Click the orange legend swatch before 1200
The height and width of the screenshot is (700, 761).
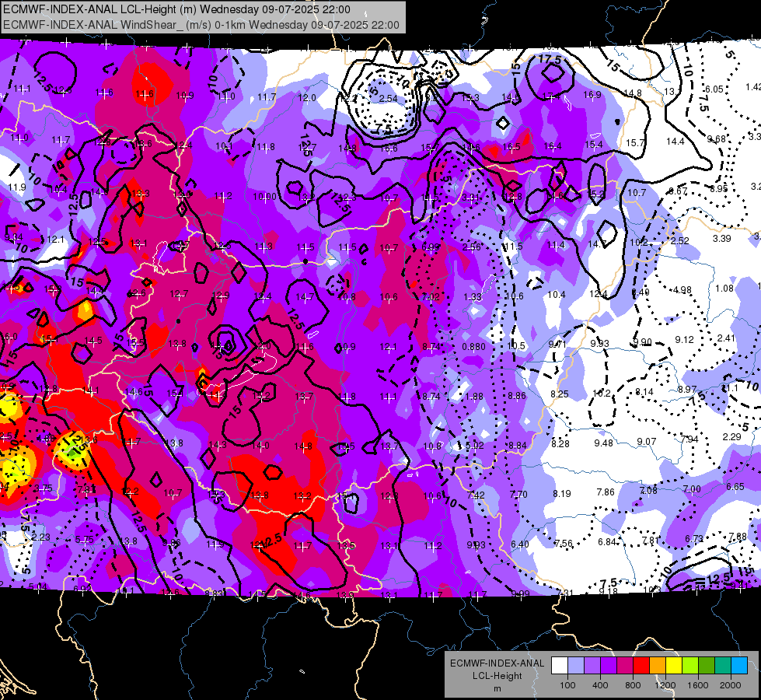pyautogui.click(x=658, y=666)
